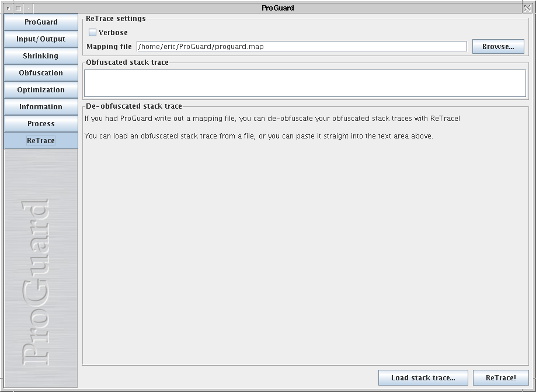Click the Mapping file path field
Image resolution: width=536 pixels, height=392 pixels.
pyautogui.click(x=301, y=47)
